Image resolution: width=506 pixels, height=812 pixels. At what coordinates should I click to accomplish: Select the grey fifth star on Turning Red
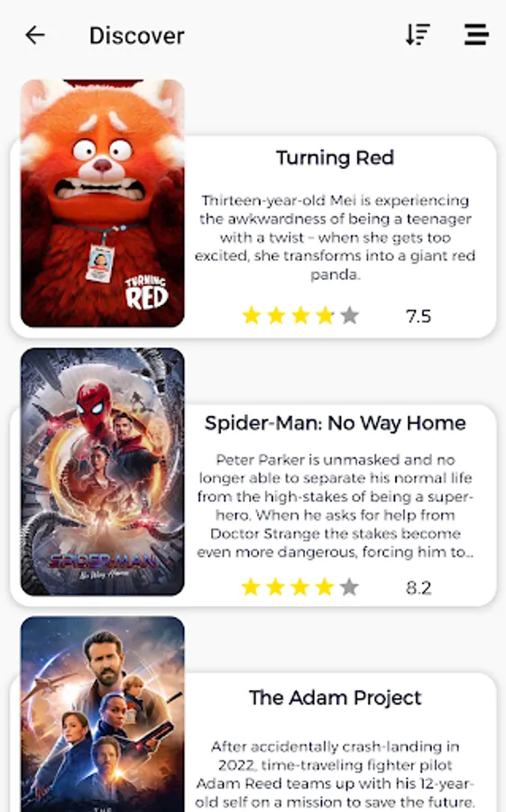point(350,315)
